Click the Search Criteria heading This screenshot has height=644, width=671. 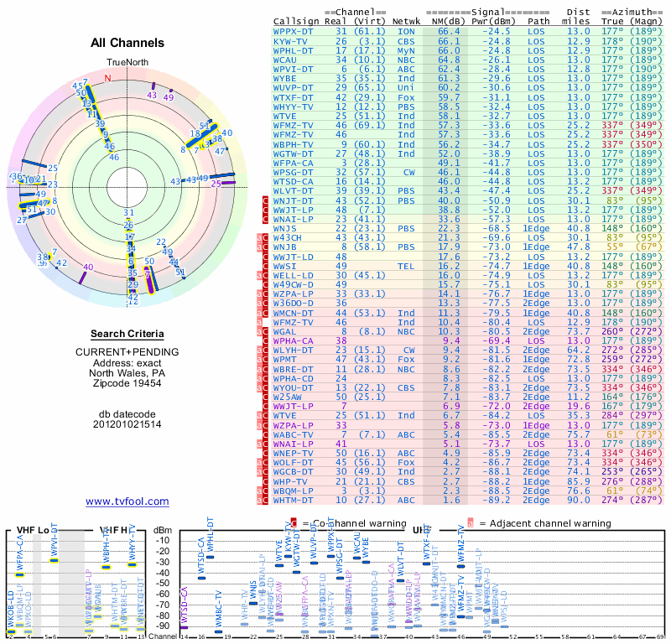[x=127, y=334]
